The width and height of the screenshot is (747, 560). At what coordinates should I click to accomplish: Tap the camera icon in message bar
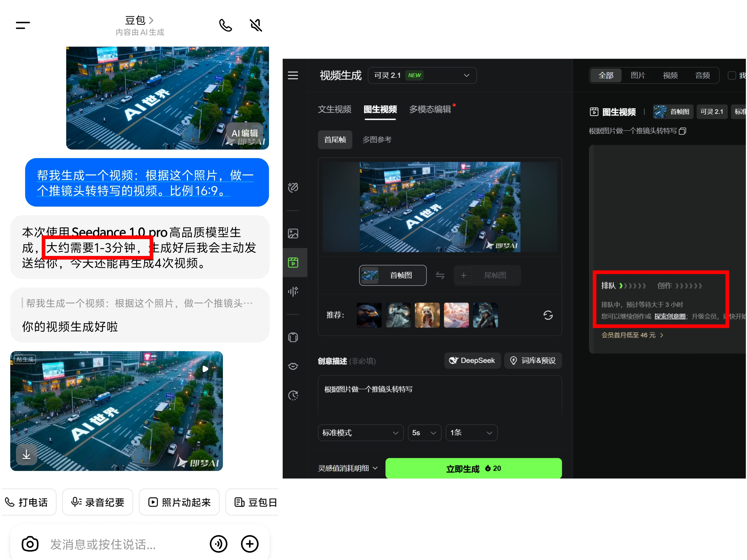click(x=30, y=544)
